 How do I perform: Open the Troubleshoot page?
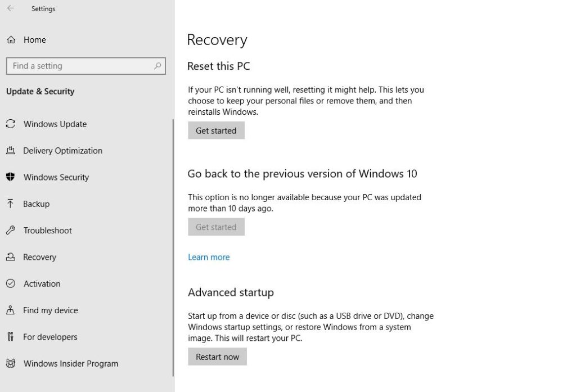tap(48, 231)
